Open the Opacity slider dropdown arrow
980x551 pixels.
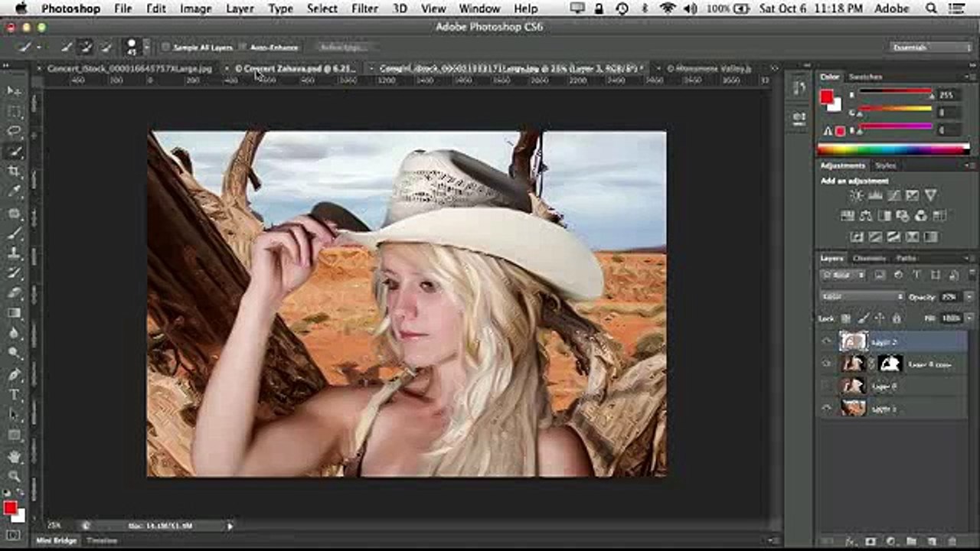[x=969, y=297]
